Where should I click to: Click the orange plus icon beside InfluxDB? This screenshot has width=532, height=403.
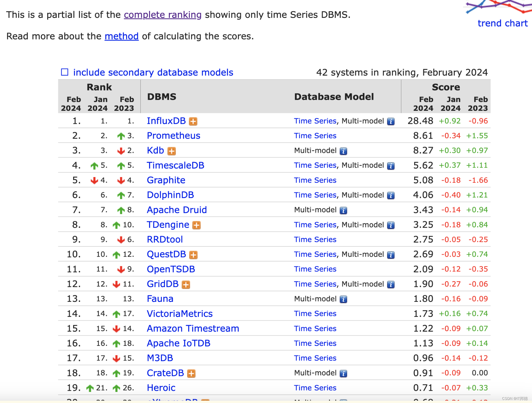pos(193,121)
